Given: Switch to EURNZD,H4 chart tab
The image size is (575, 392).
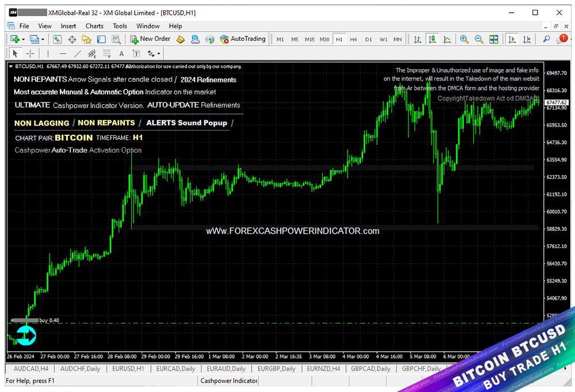Looking at the screenshot, I should pyautogui.click(x=323, y=368).
